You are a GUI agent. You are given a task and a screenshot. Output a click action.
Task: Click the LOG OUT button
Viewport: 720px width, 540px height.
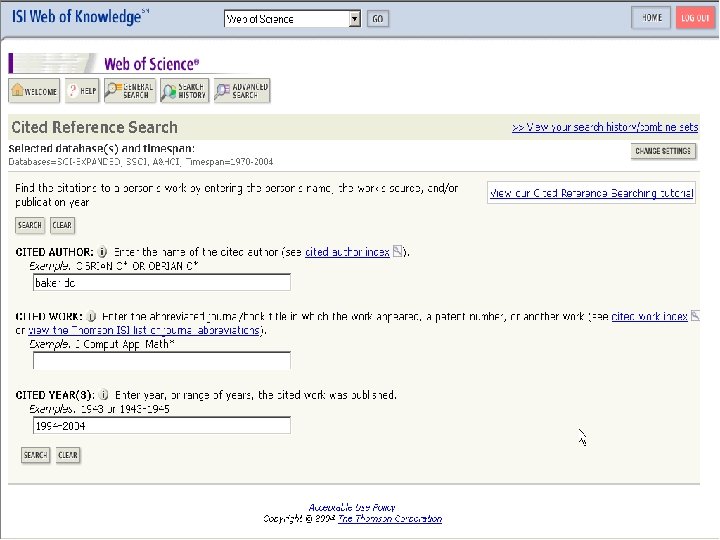pos(695,18)
